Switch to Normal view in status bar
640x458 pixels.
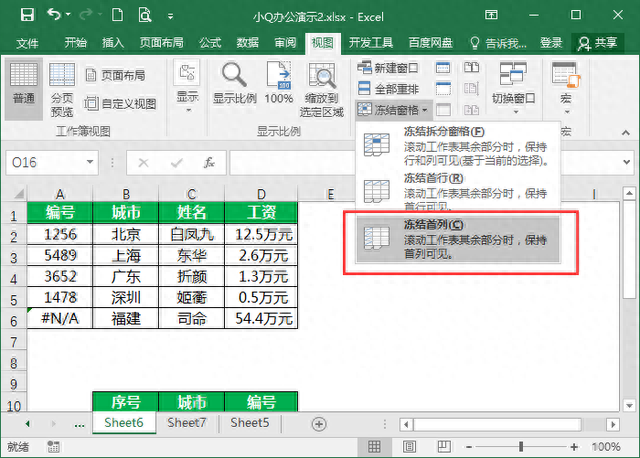coord(374,447)
